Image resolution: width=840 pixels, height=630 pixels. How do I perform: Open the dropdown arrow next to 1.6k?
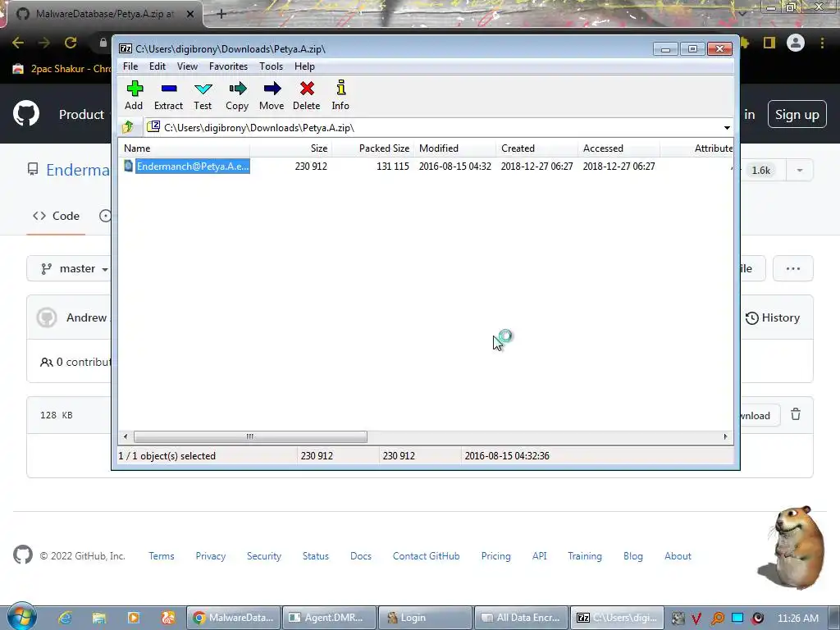pyautogui.click(x=799, y=171)
